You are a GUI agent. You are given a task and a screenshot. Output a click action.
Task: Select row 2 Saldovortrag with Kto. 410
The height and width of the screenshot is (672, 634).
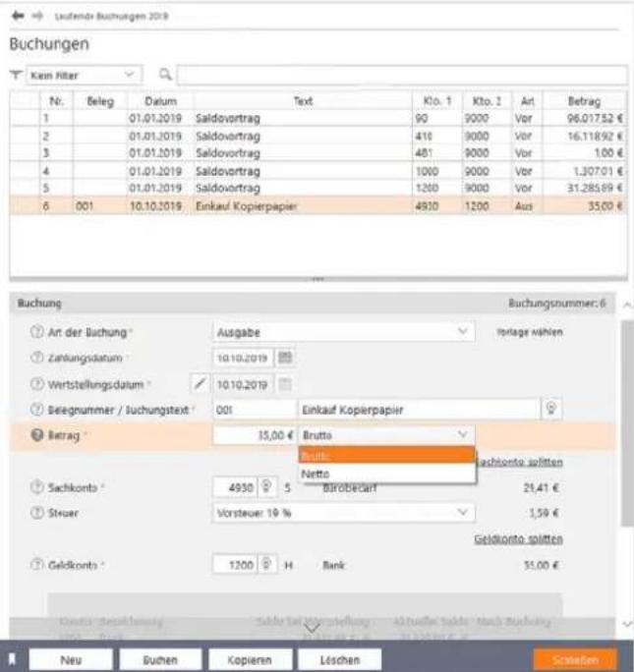click(318, 136)
